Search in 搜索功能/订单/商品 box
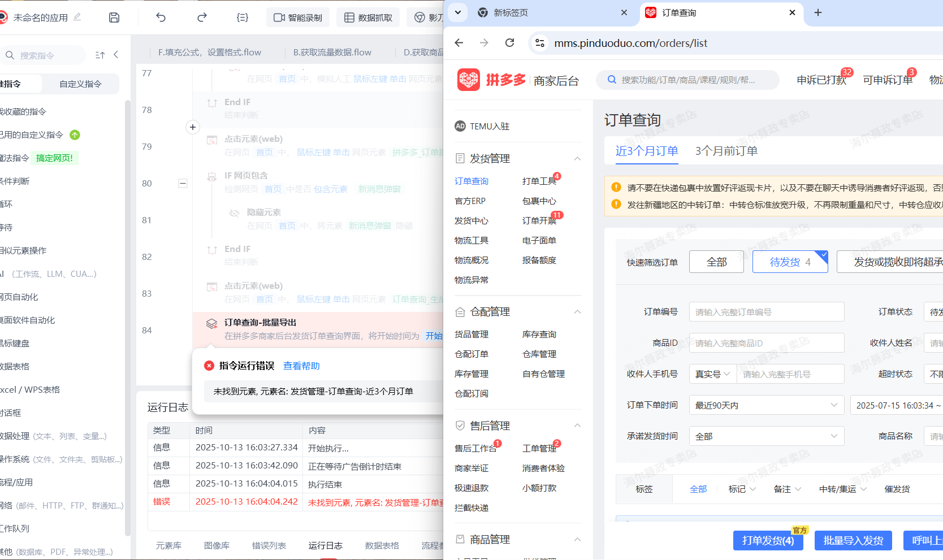 point(687,80)
